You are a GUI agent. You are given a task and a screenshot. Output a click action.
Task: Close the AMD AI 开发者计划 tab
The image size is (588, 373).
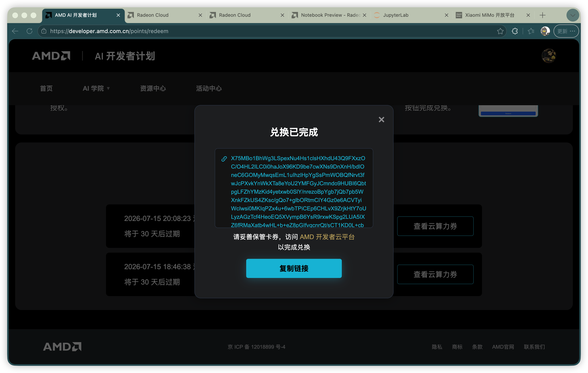[118, 15]
